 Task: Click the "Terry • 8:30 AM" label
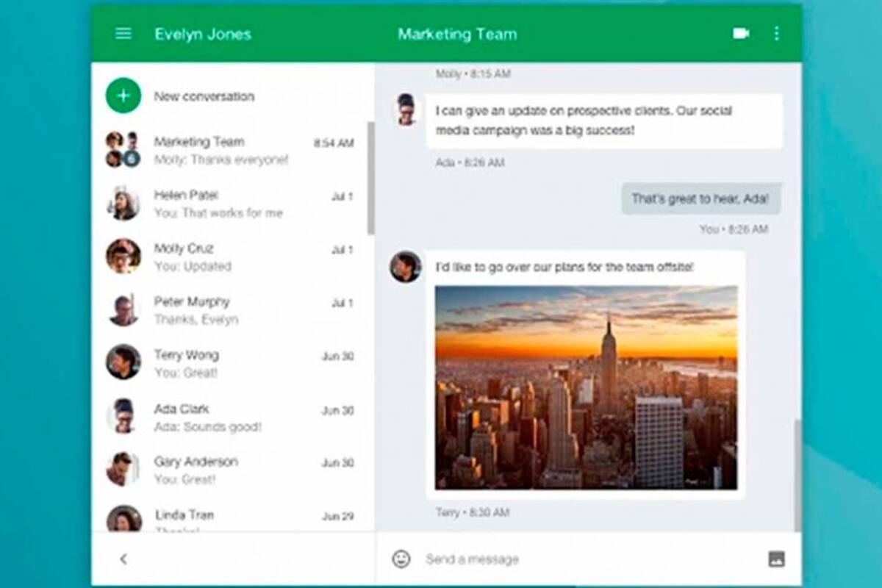tap(472, 512)
